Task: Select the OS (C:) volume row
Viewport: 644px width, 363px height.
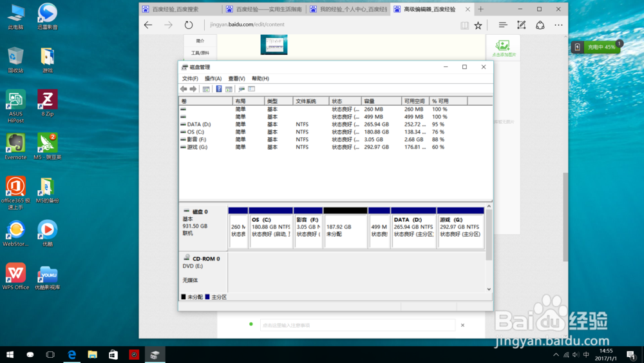Action: click(x=335, y=132)
